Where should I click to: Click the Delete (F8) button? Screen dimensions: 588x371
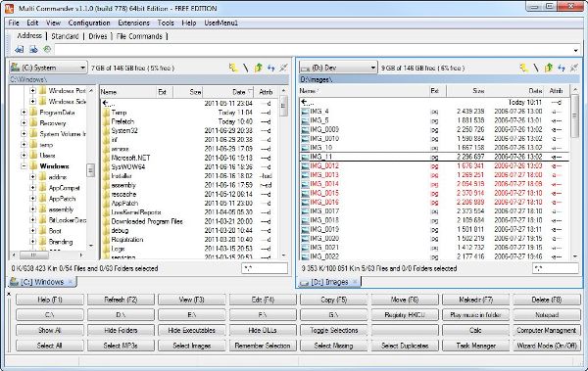tap(547, 300)
